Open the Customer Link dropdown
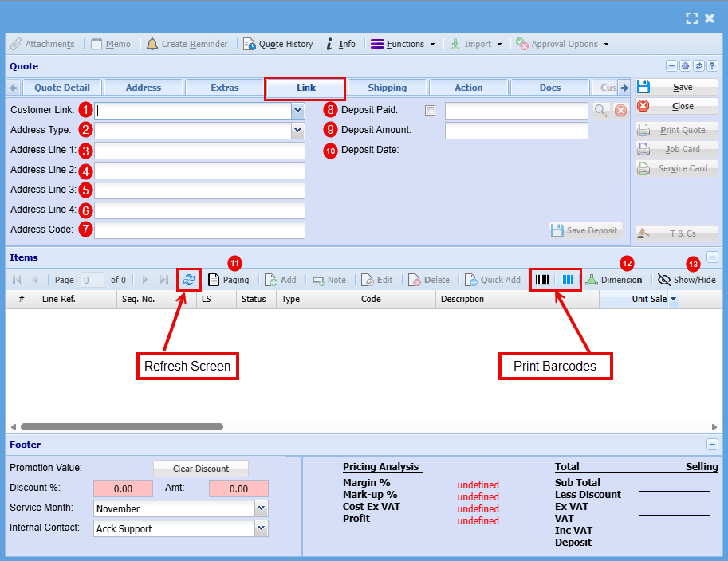 (298, 111)
